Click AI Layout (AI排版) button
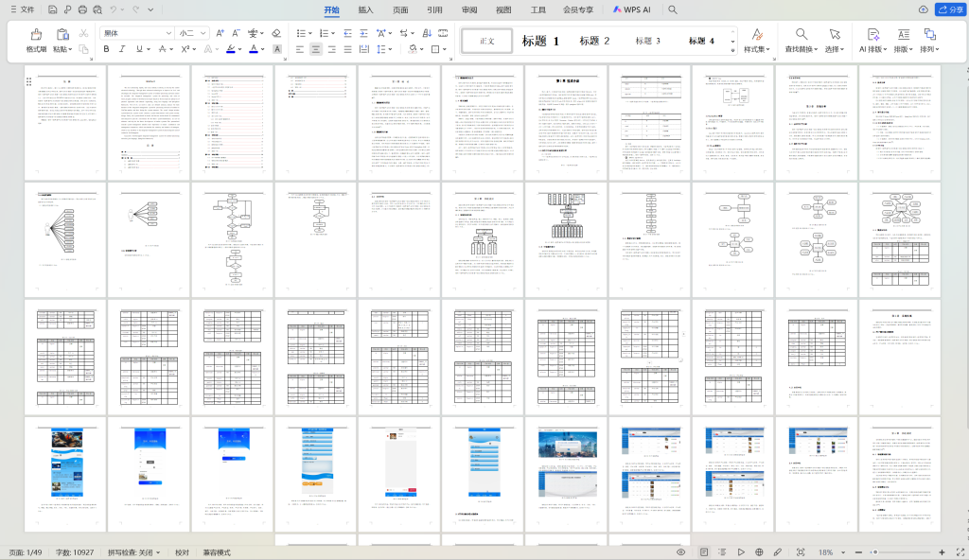Screen dimensions: 969x560 (872, 41)
